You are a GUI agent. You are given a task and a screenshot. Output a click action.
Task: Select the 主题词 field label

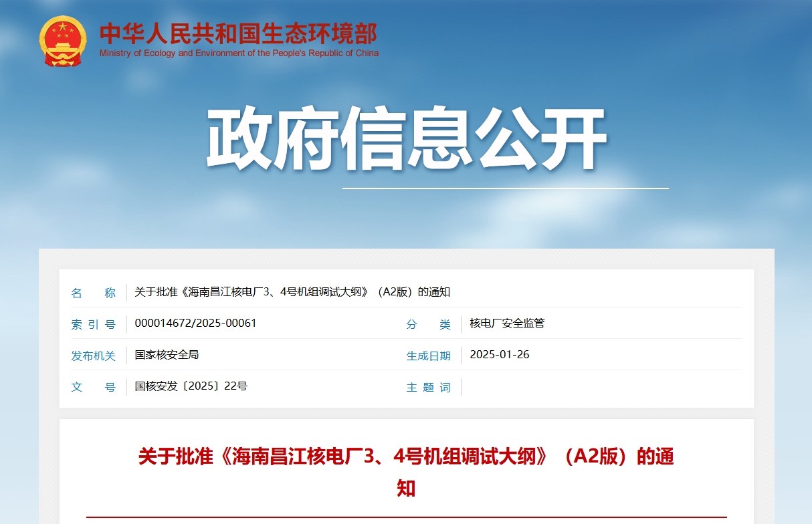coord(428,387)
